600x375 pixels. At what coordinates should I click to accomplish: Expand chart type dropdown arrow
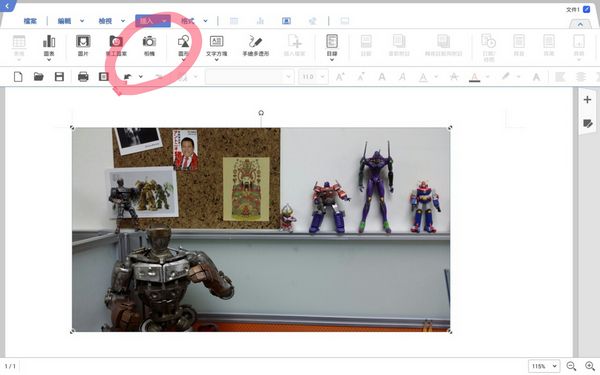49,60
